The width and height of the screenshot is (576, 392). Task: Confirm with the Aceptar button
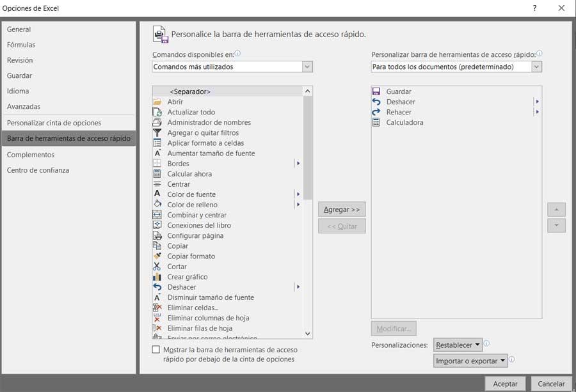pyautogui.click(x=505, y=384)
